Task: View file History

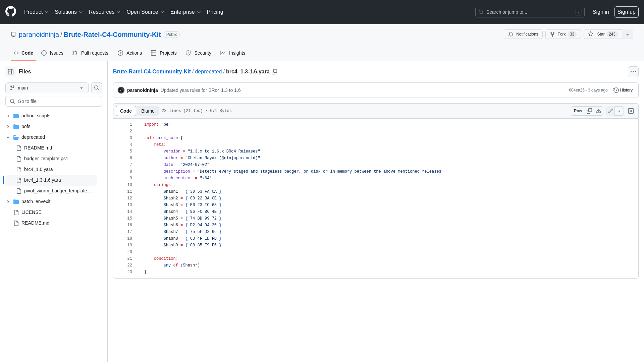Action: pyautogui.click(x=623, y=90)
